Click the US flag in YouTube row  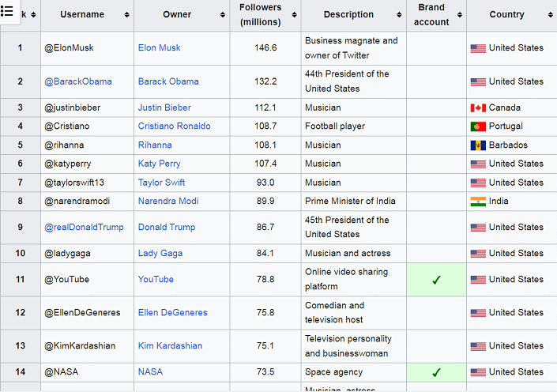478,280
